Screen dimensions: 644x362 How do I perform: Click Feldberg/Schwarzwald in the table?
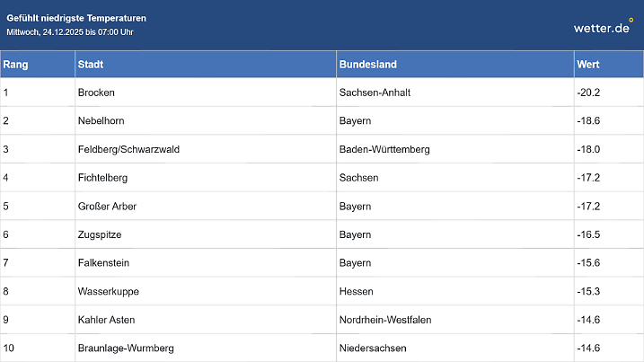[128, 149]
